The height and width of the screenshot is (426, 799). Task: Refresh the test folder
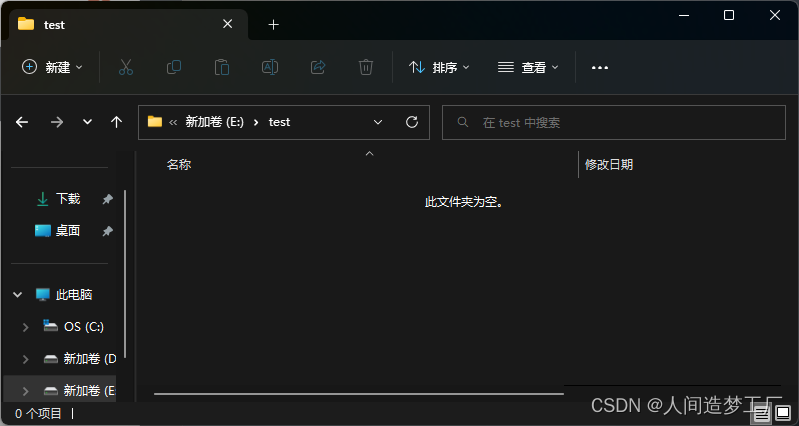[412, 122]
